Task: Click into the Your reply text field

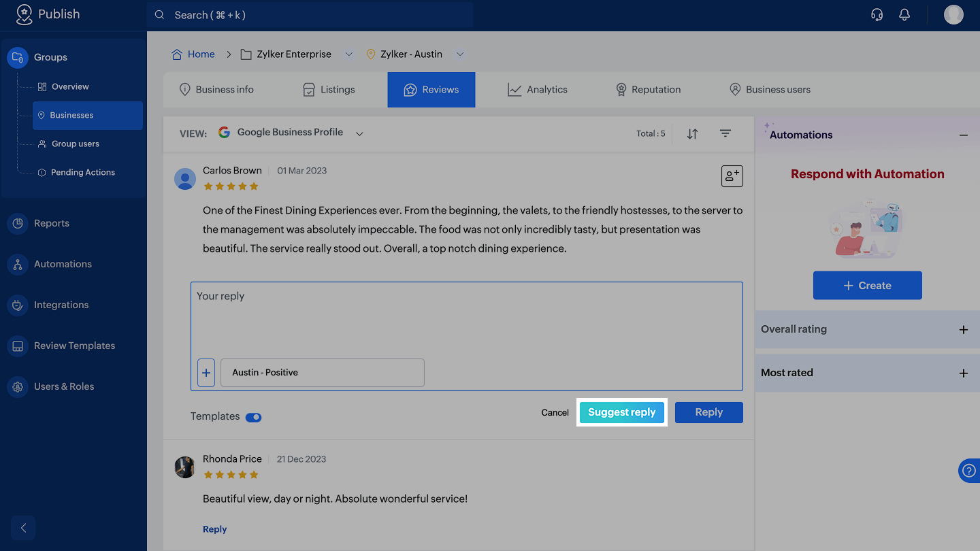Action: (x=466, y=320)
